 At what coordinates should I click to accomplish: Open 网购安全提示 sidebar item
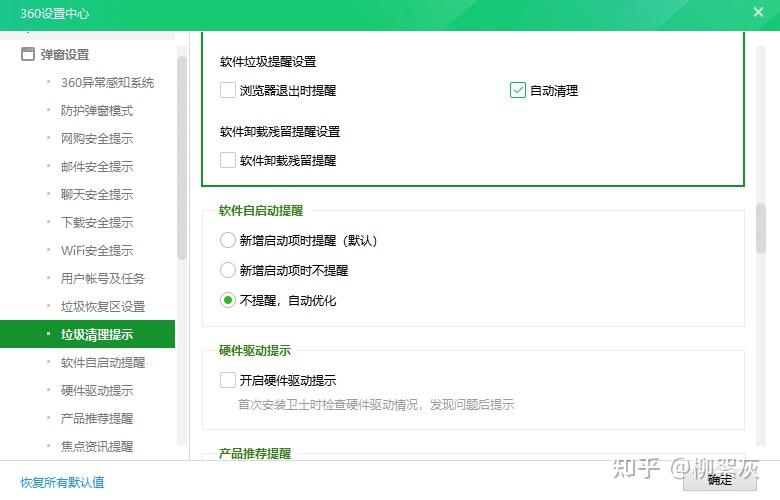pos(97,138)
